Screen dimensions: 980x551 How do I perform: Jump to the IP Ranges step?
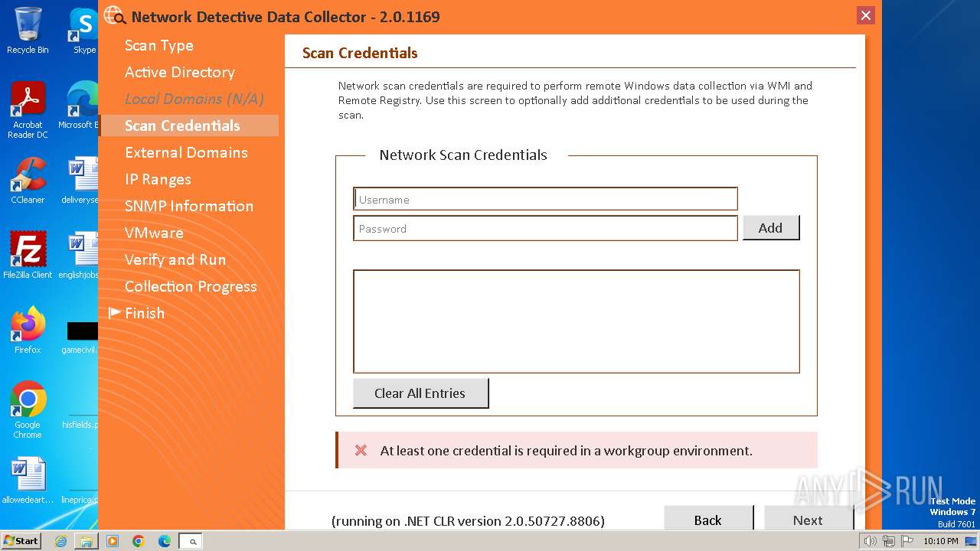coord(158,179)
